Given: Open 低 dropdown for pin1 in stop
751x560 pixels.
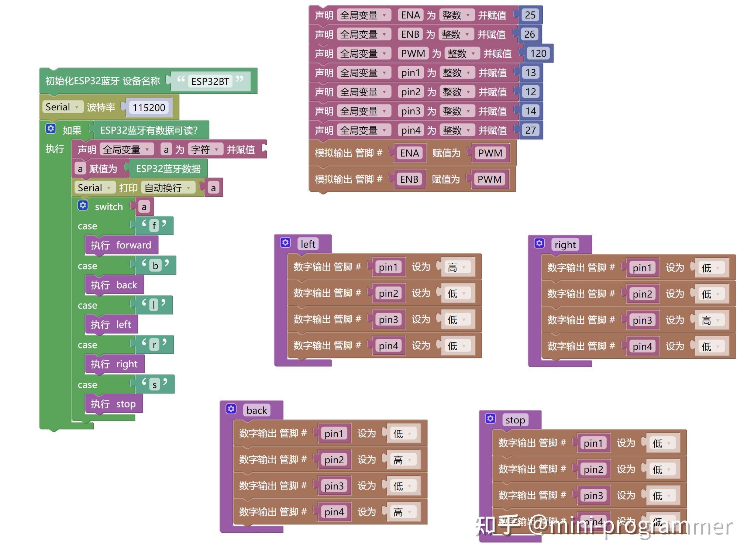Looking at the screenshot, I should coord(662,443).
